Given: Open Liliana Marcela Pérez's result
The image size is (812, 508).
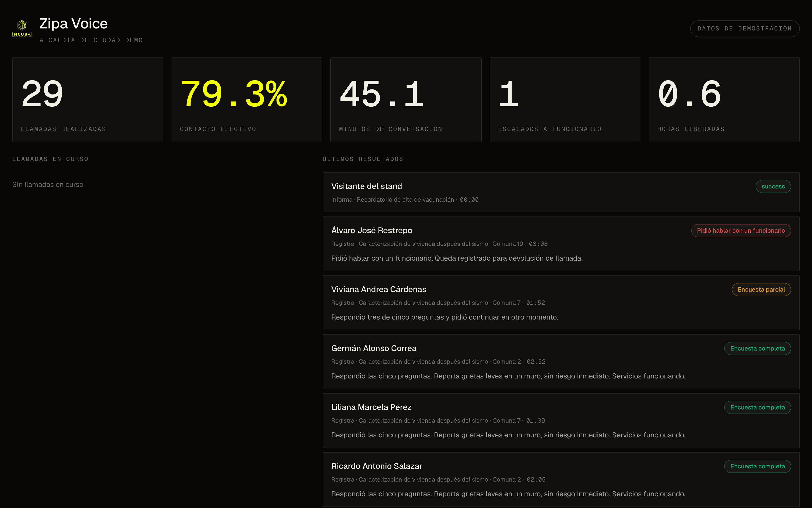Looking at the screenshot, I should coord(561,421).
